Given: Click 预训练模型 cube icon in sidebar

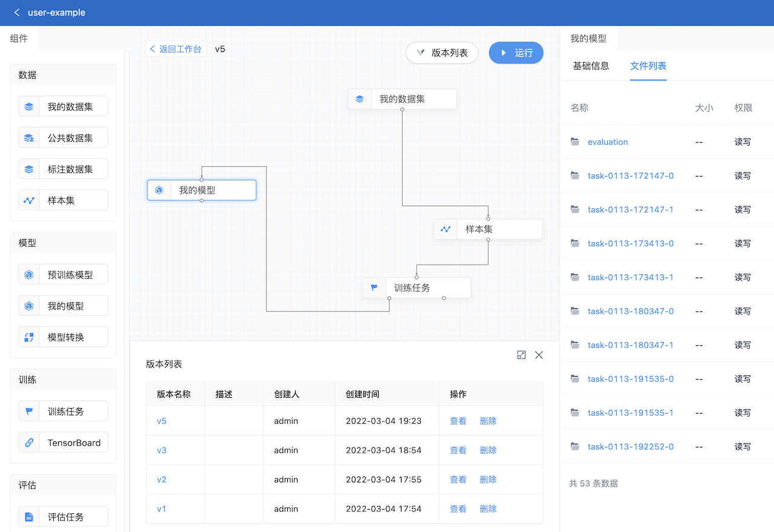Looking at the screenshot, I should (29, 275).
